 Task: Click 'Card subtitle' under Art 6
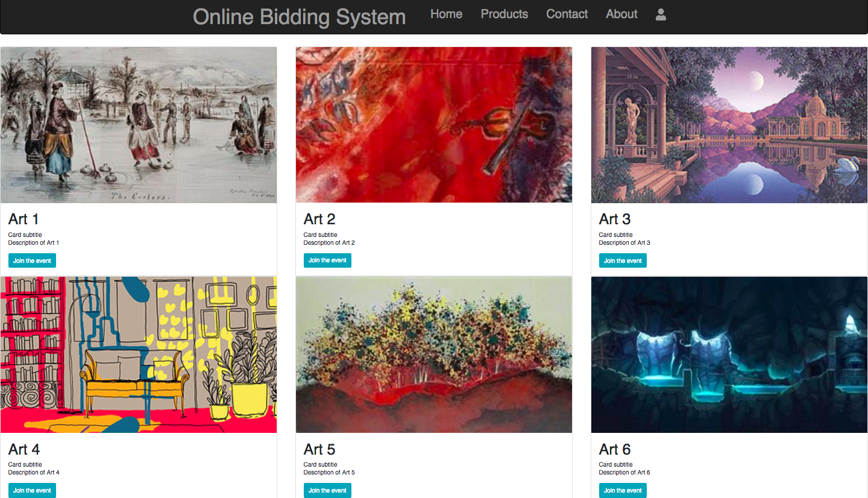[616, 465]
